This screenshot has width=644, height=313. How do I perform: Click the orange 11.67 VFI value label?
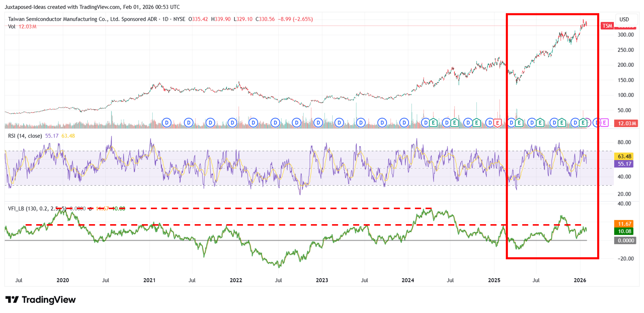coord(624,224)
